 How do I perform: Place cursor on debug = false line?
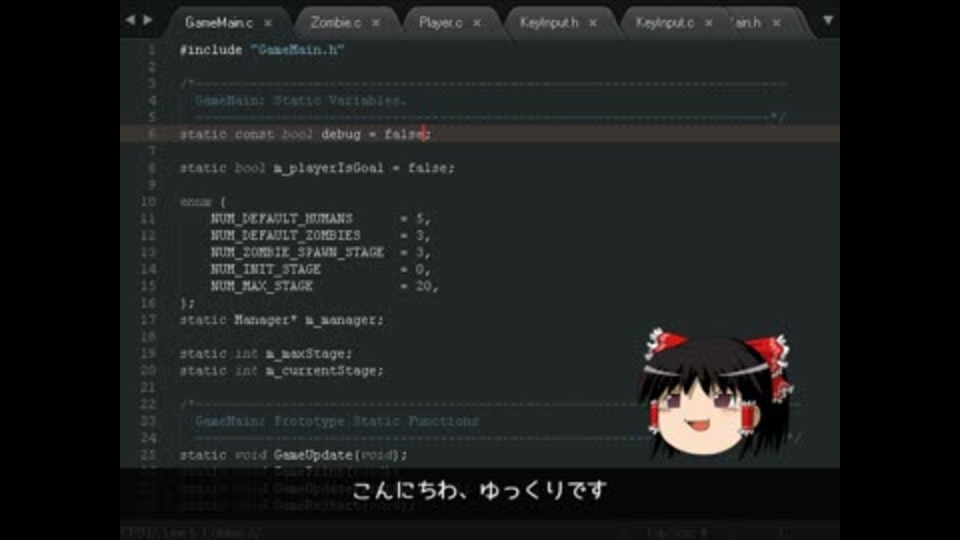pos(305,134)
